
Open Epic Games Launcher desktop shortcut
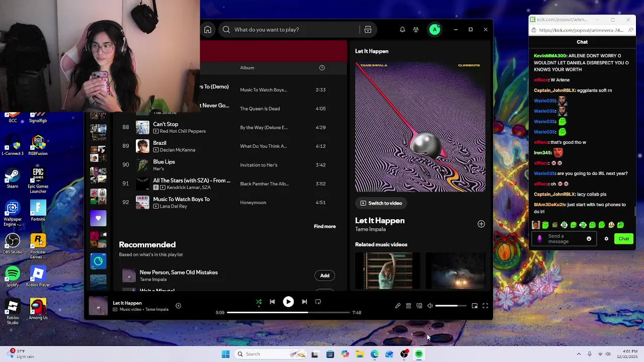click(x=38, y=181)
